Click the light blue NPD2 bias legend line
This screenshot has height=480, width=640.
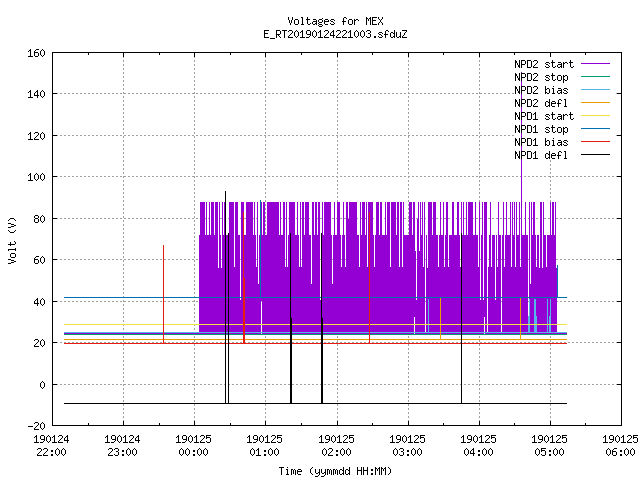point(596,89)
